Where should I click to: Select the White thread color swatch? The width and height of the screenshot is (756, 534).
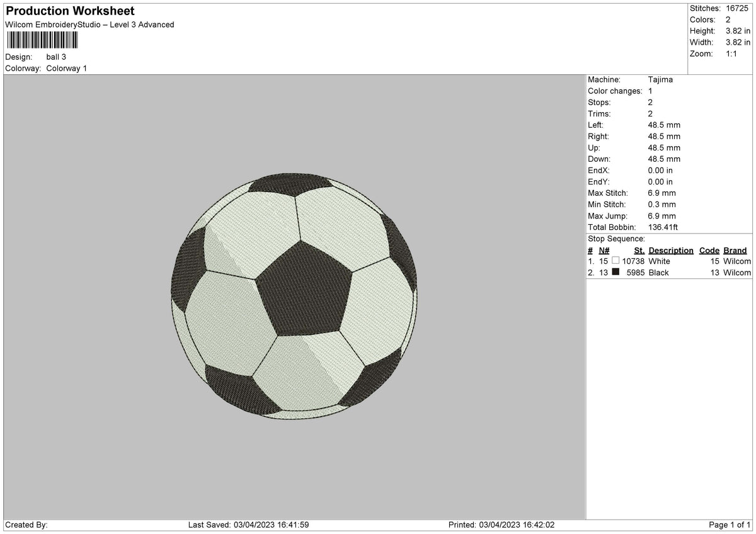[x=616, y=261]
